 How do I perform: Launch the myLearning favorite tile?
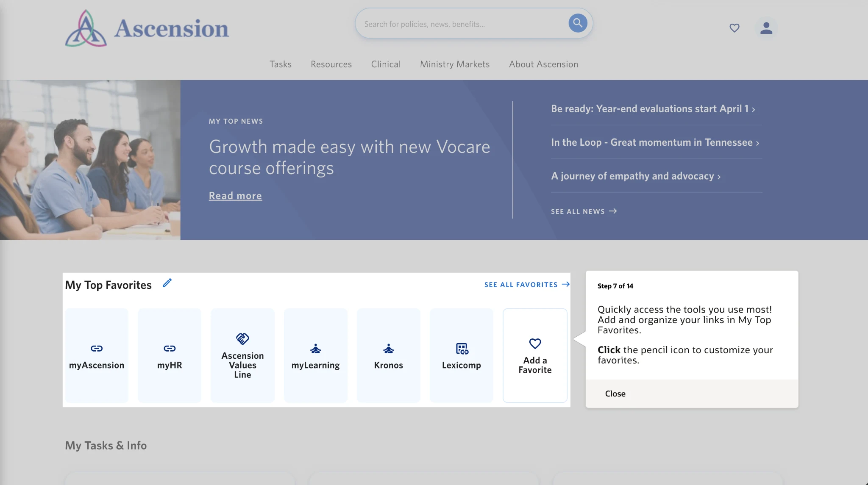tap(316, 355)
